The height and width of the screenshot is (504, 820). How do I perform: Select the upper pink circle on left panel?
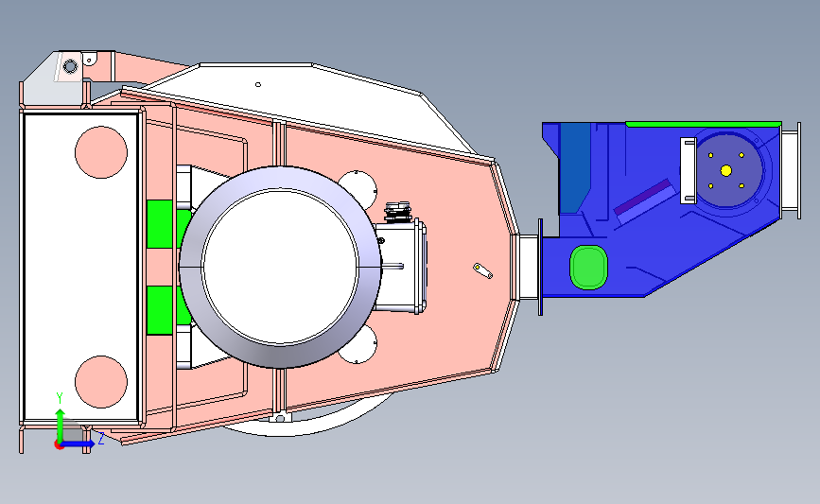[101, 152]
